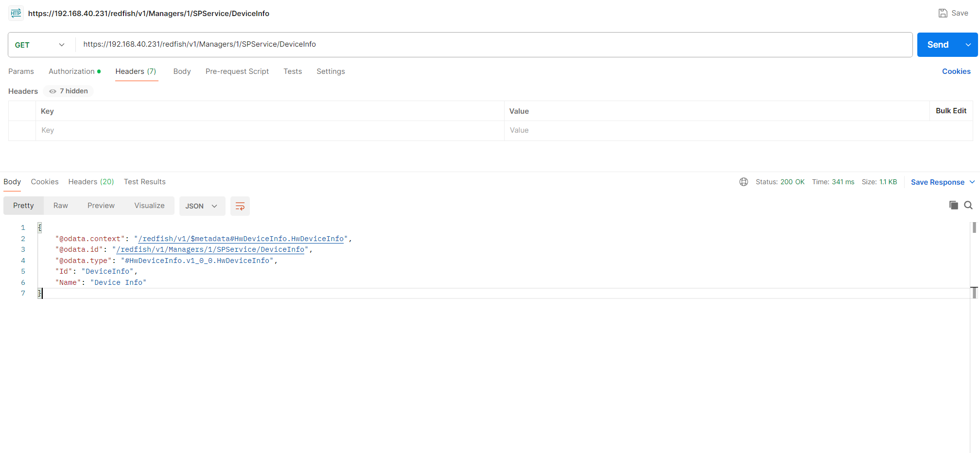Switch response view to Raw
The image size is (980, 453).
pos(60,206)
